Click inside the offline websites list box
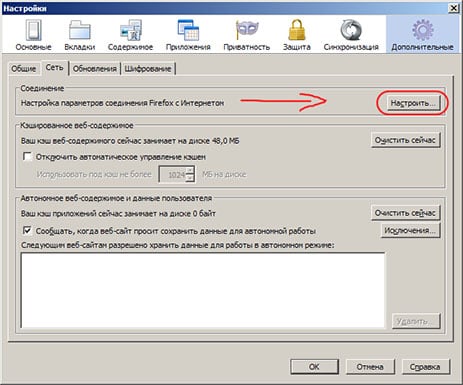 pos(203,290)
